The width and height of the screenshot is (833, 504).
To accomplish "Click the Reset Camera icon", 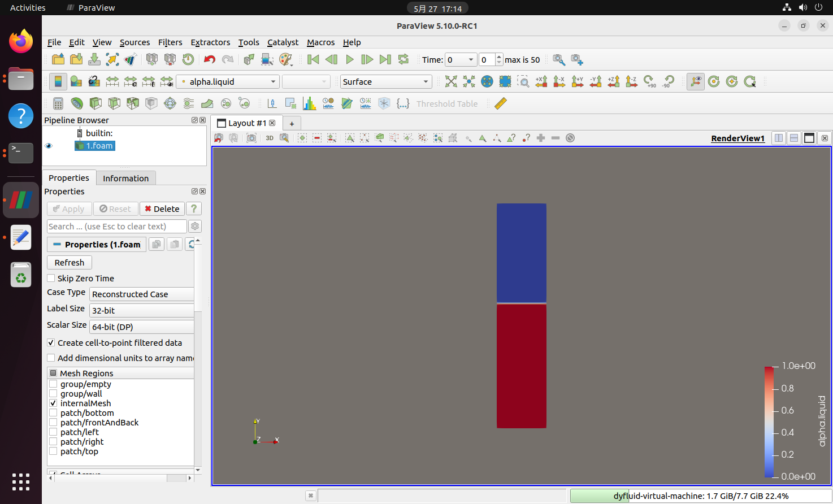I will 451,81.
